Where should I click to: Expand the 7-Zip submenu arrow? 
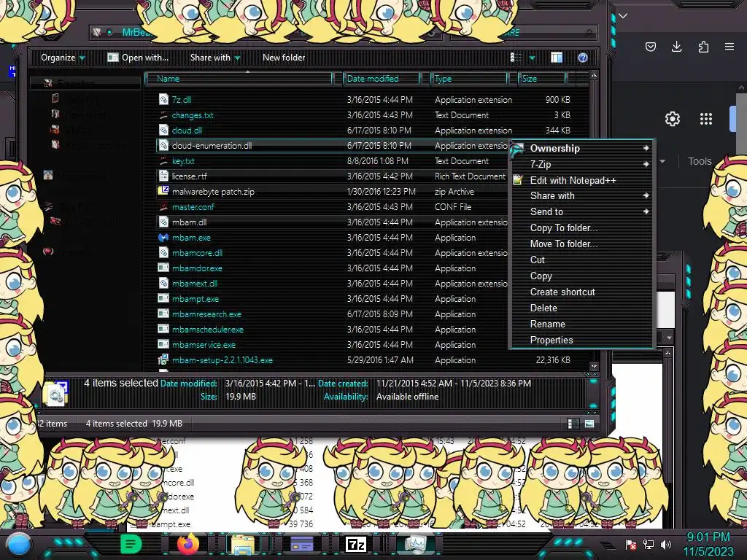pos(646,164)
